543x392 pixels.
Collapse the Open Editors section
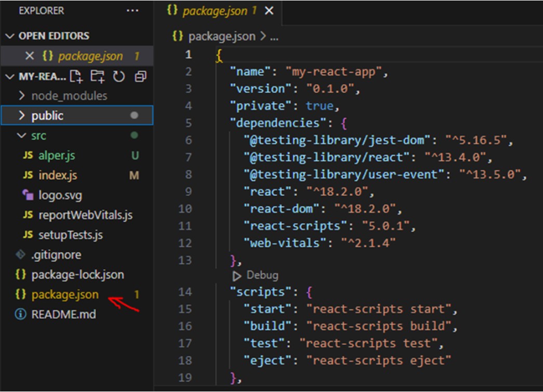pos(10,36)
